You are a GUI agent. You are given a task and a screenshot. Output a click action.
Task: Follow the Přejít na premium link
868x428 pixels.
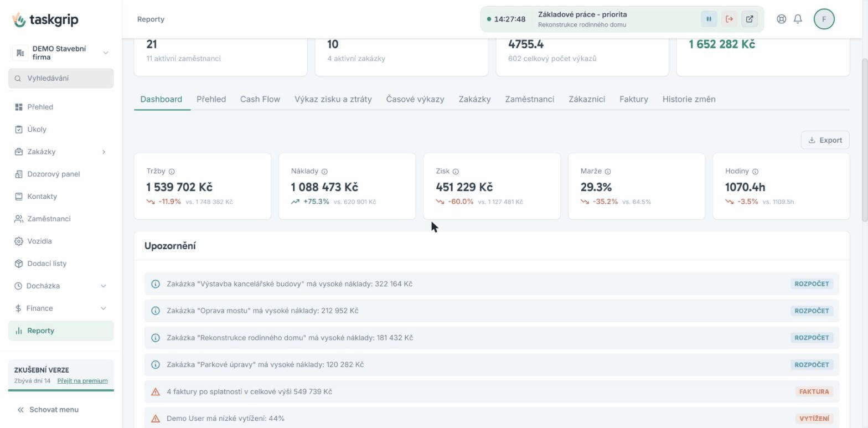pos(82,381)
